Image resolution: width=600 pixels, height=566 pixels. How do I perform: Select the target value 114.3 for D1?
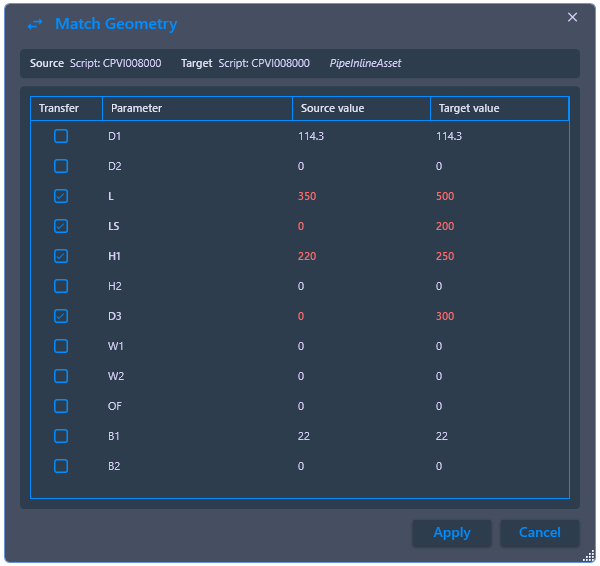[x=449, y=136]
